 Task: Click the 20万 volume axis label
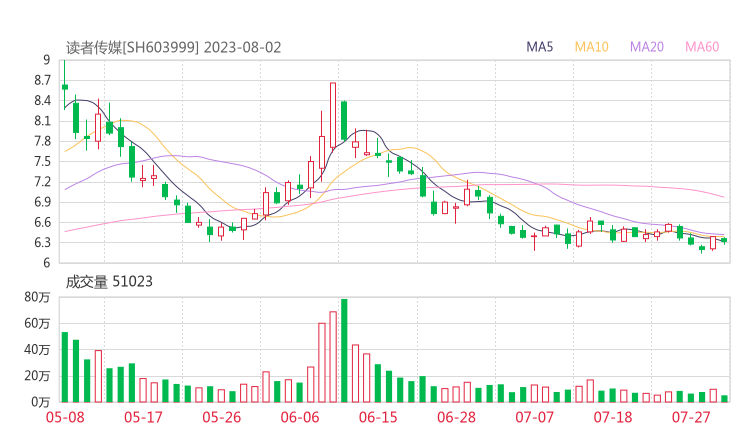click(x=37, y=376)
